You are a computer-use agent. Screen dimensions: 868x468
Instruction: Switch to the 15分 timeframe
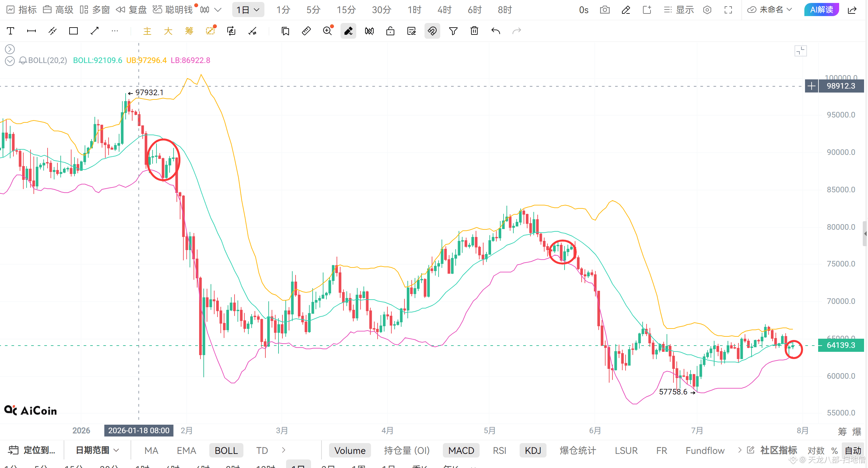coord(346,10)
